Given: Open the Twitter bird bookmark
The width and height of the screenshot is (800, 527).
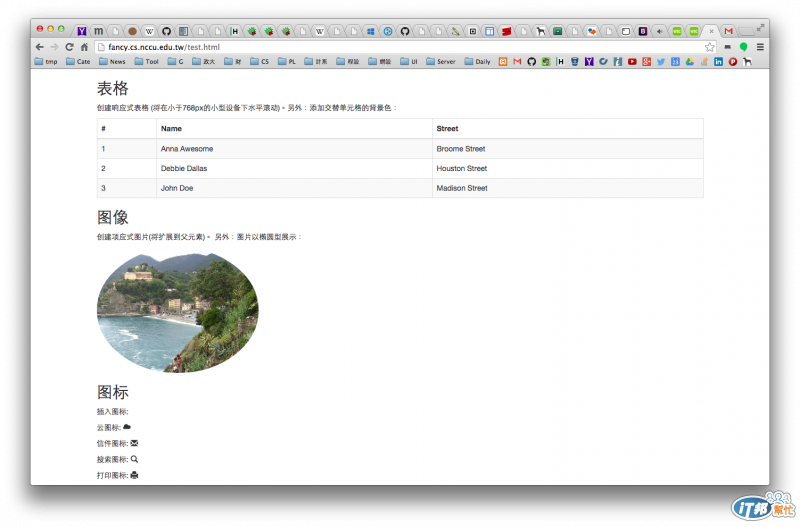Looking at the screenshot, I should point(661,62).
